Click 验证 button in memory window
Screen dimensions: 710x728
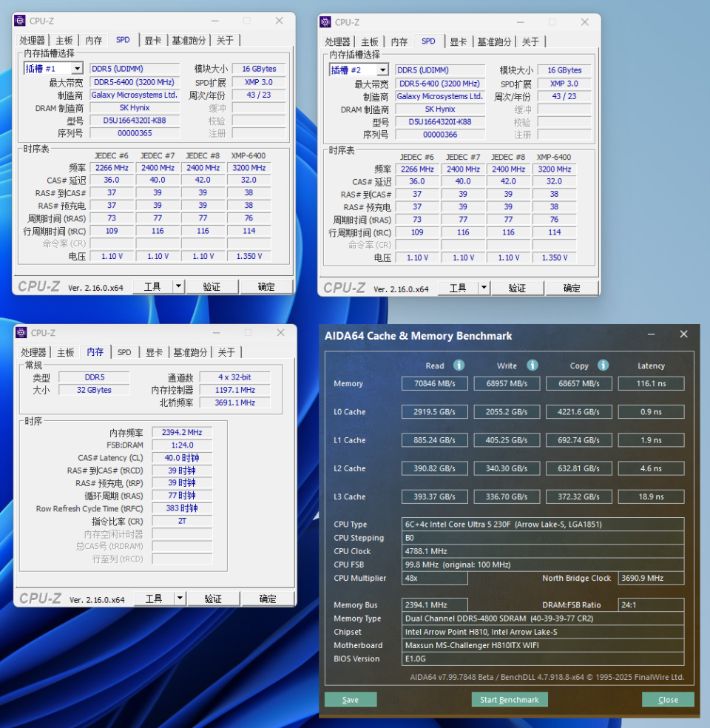click(213, 599)
